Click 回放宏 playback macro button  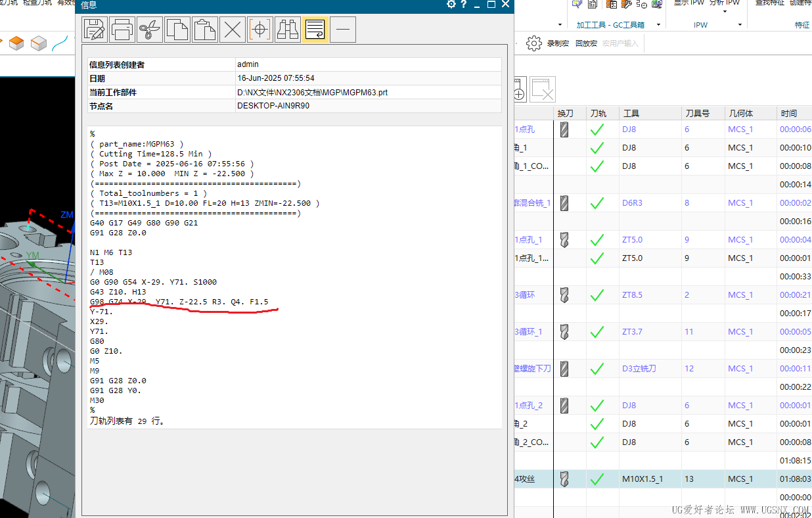(x=586, y=43)
